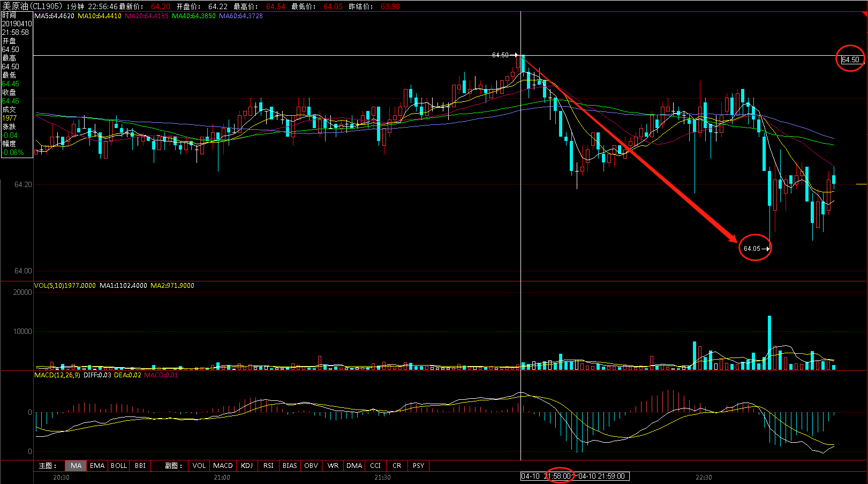This screenshot has height=484, width=868.
Task: Click the MACD(12,26,9) indicator label
Action: click(57, 375)
